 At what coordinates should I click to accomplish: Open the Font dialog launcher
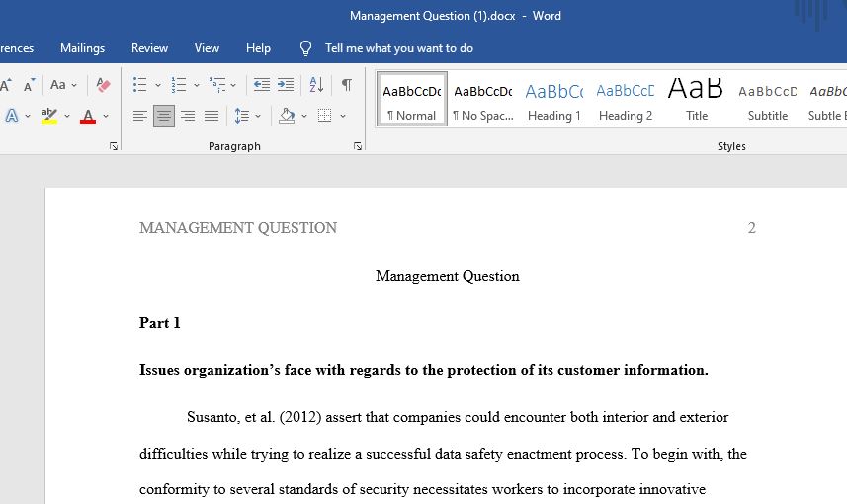114,146
